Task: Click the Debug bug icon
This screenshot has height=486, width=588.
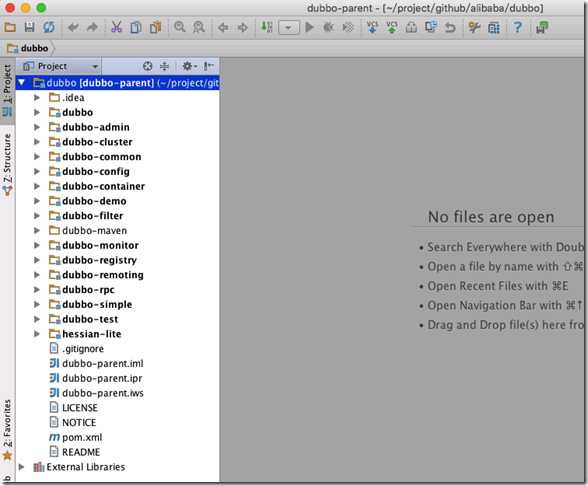Action: [x=328, y=27]
